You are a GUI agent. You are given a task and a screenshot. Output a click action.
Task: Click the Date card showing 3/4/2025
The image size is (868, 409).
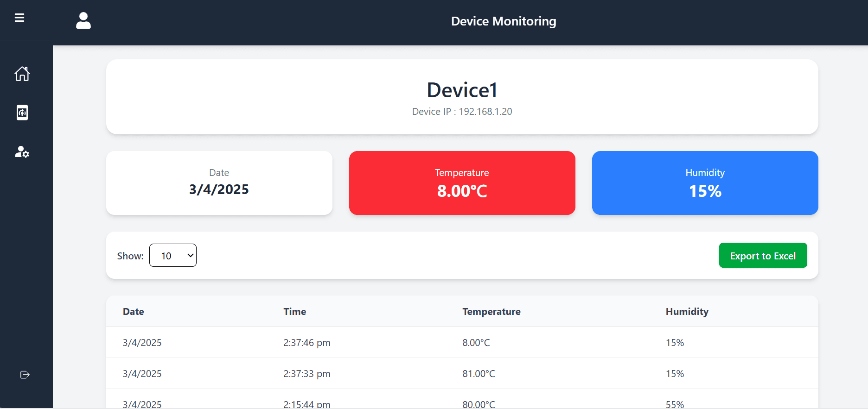click(219, 183)
